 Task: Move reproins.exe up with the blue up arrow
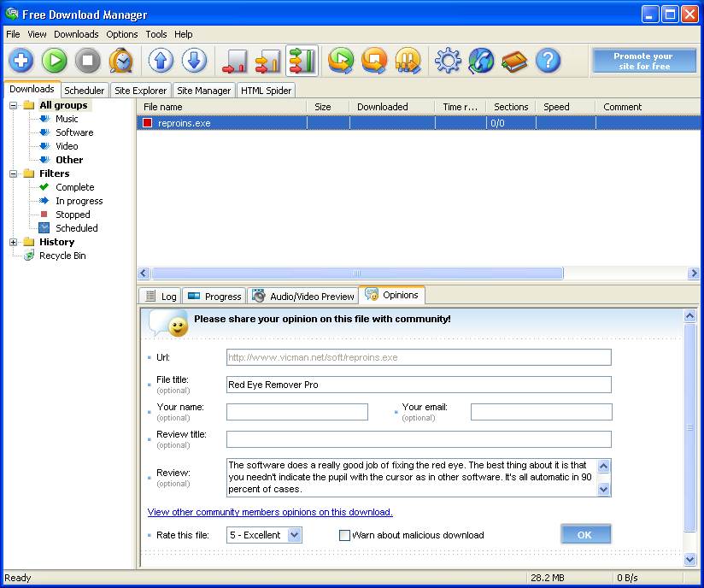coord(159,61)
